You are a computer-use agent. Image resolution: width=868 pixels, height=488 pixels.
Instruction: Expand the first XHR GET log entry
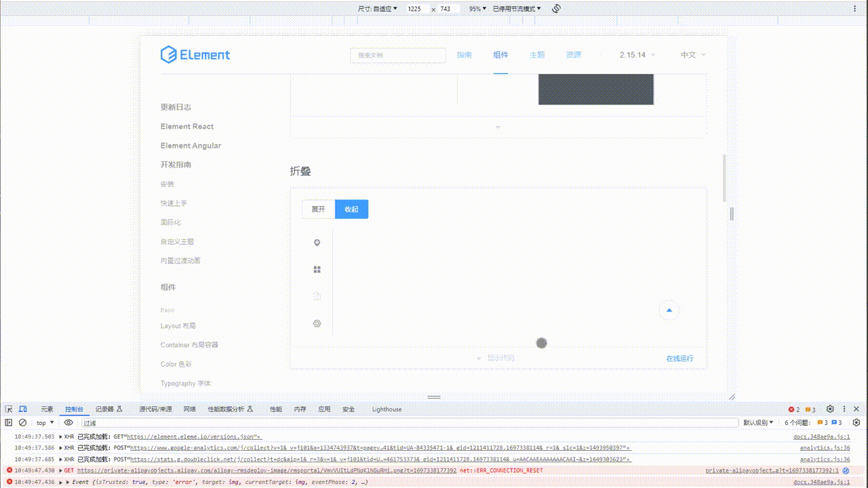pos(61,437)
